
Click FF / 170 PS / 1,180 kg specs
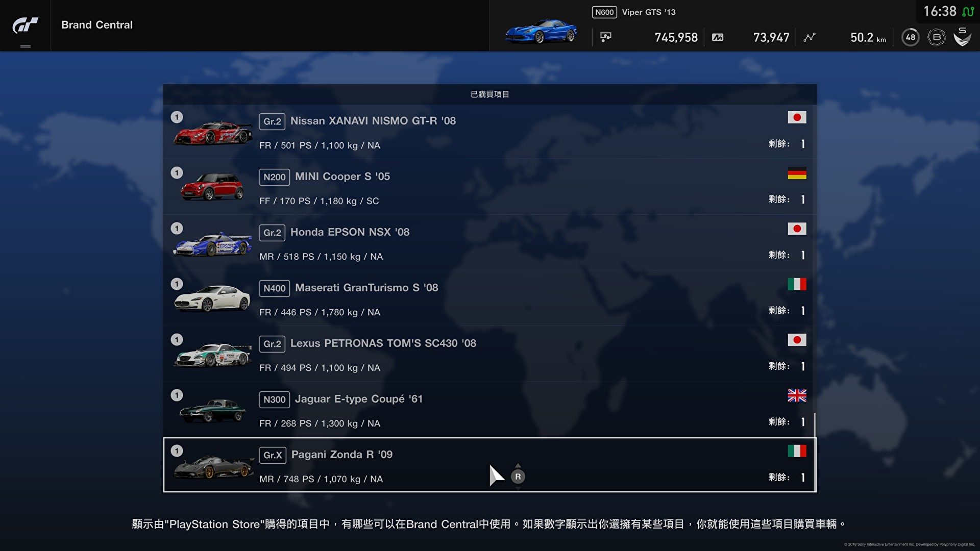point(319,201)
